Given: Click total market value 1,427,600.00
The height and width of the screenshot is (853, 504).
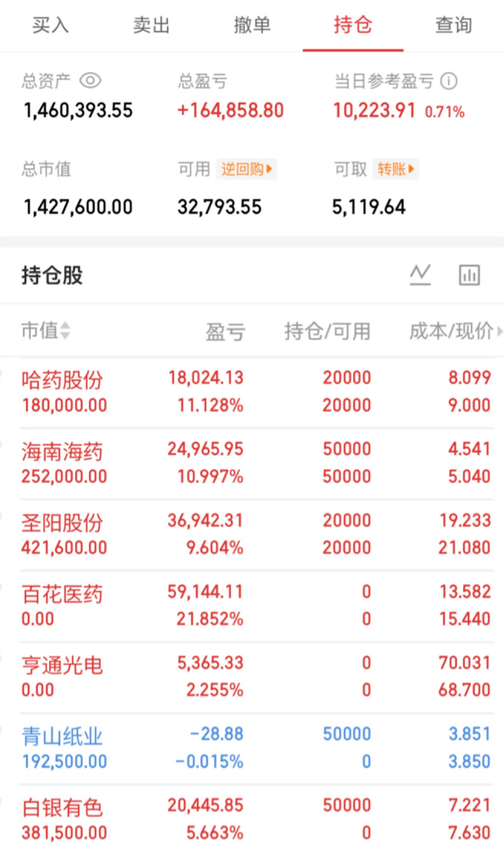Looking at the screenshot, I should click(x=78, y=208).
